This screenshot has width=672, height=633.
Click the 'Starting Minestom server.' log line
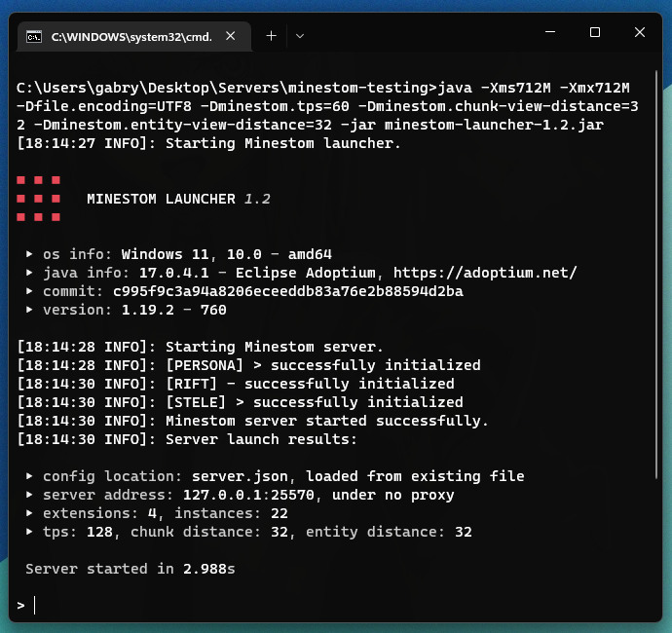[201, 347]
